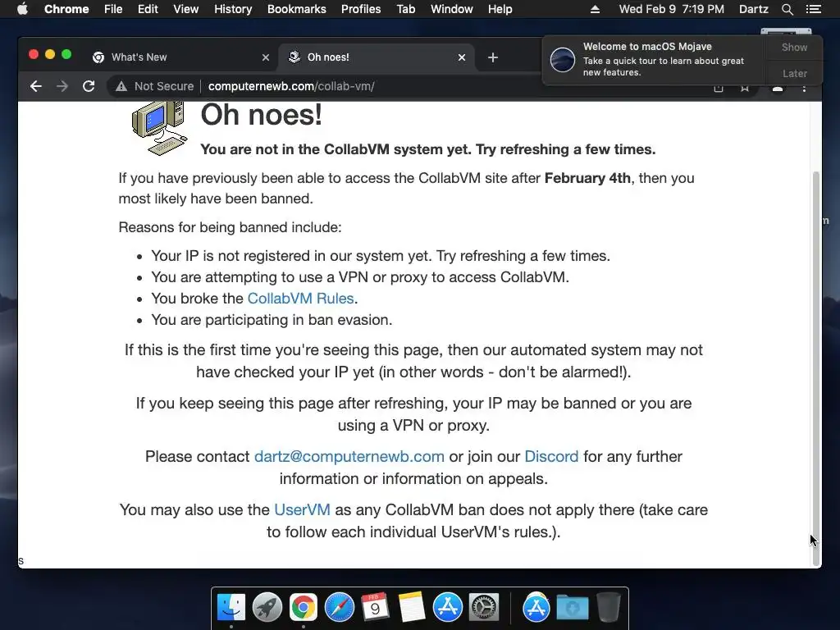This screenshot has height=630, width=840.
Task: Click the Chrome profile avatar icon
Action: coord(778,88)
